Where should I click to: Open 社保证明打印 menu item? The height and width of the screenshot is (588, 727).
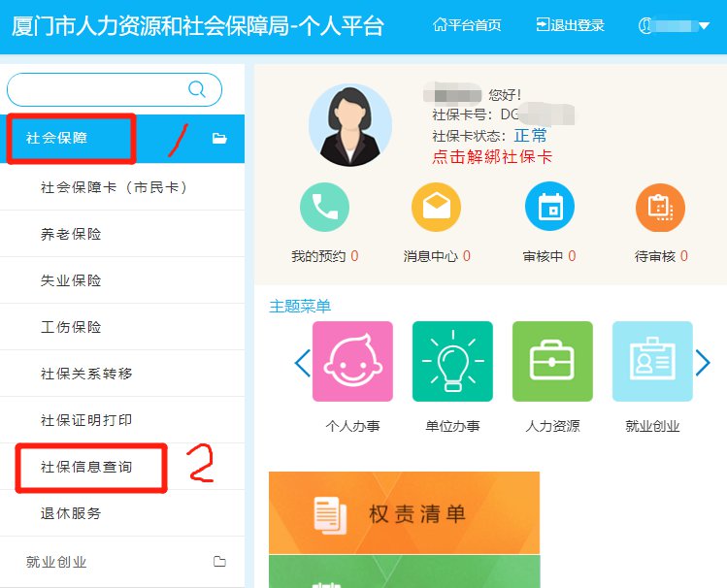tap(122, 420)
